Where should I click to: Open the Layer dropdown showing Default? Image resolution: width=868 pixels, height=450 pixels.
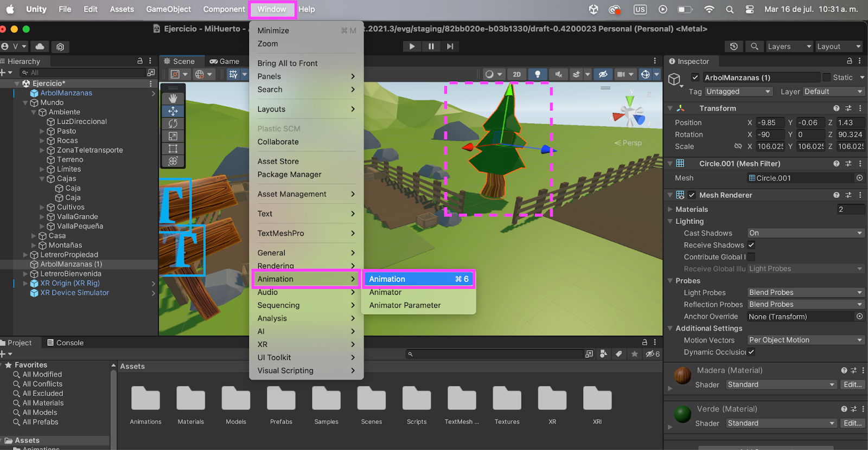click(x=833, y=92)
